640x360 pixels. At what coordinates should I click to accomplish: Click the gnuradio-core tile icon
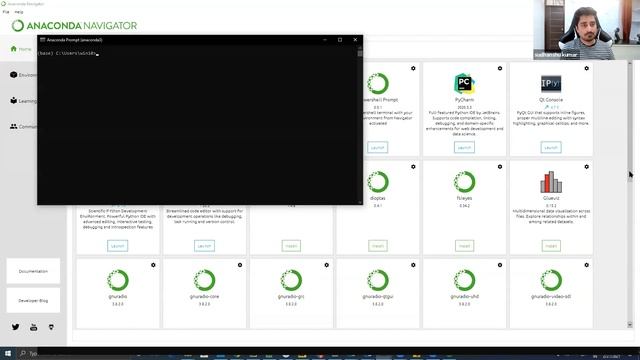tap(204, 280)
